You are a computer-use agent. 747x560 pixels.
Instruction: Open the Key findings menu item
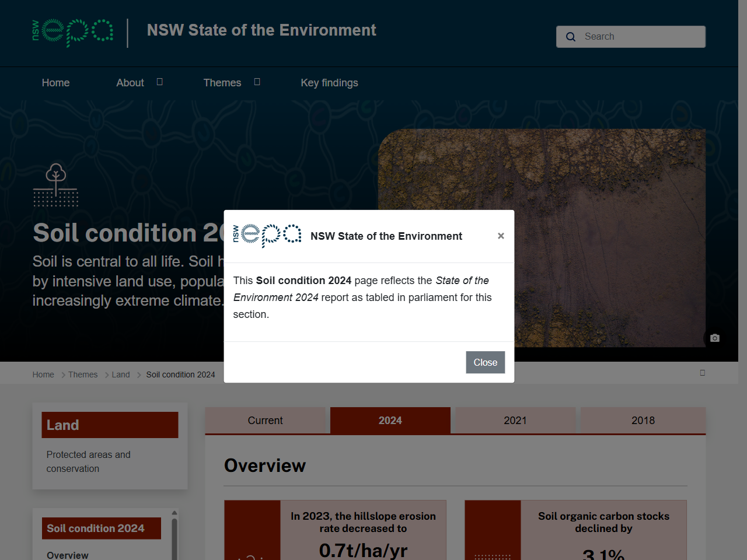[x=329, y=83]
